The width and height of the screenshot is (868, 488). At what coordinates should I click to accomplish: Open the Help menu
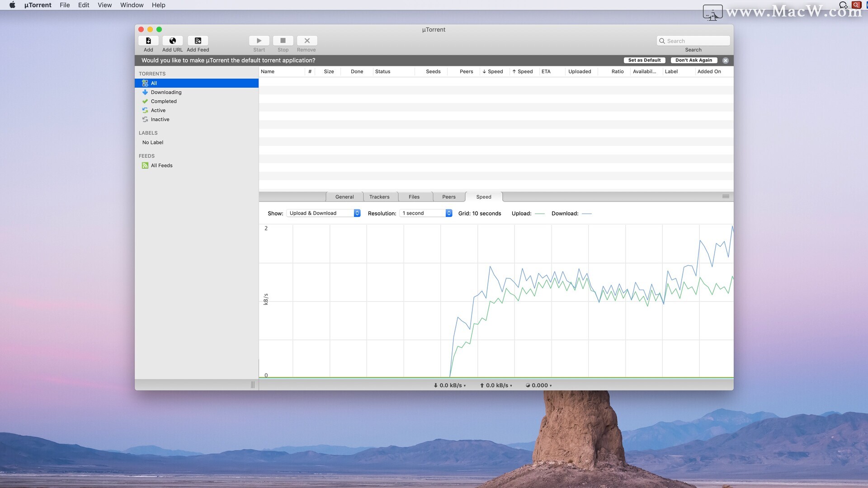(x=159, y=5)
